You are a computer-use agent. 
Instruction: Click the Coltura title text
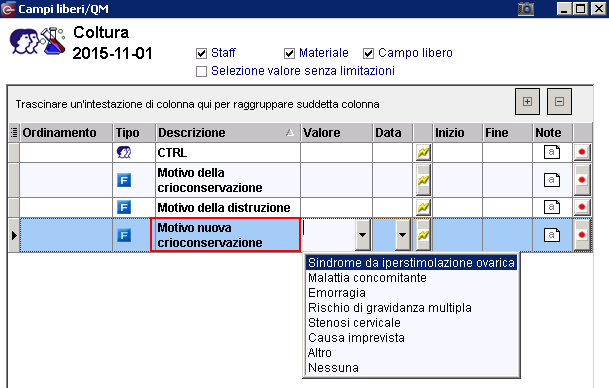point(101,32)
